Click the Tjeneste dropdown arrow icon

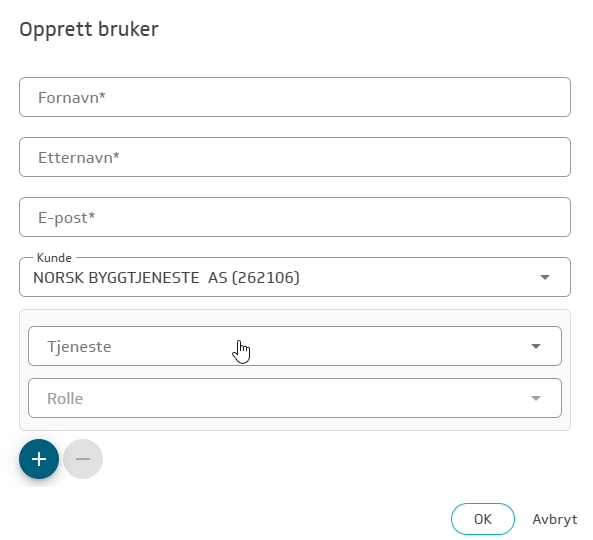(536, 346)
